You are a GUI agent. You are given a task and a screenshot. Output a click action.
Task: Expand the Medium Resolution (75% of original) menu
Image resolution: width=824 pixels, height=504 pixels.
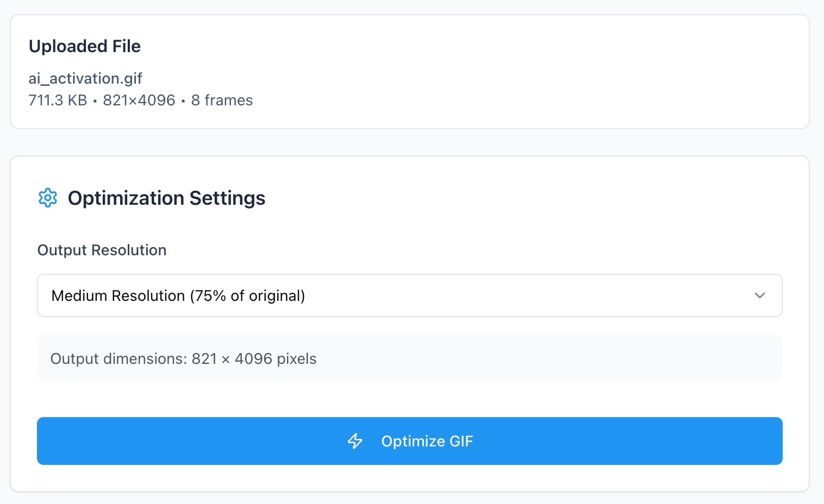(x=409, y=295)
